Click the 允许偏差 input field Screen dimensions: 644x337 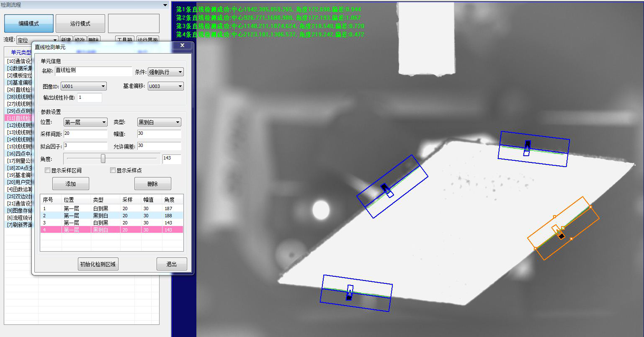pyautogui.click(x=159, y=146)
